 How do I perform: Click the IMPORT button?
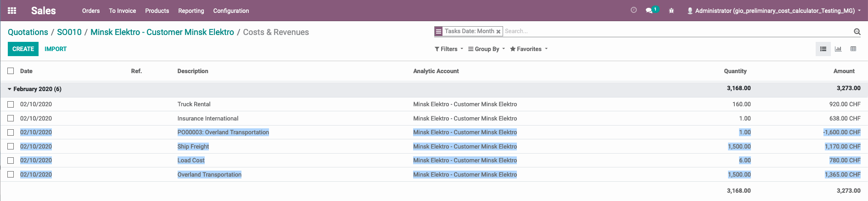56,49
